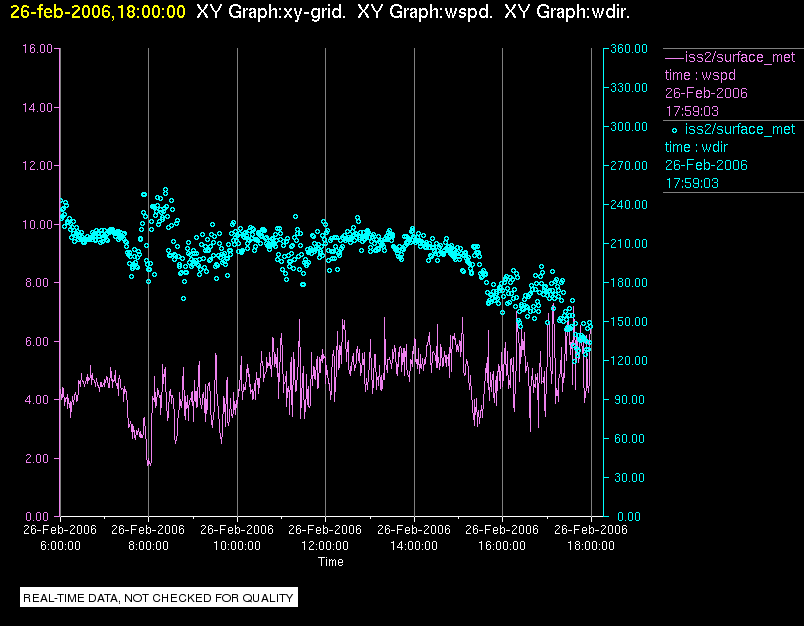
Task: Click the 120.00 label on right axis
Action: pyautogui.click(x=629, y=360)
